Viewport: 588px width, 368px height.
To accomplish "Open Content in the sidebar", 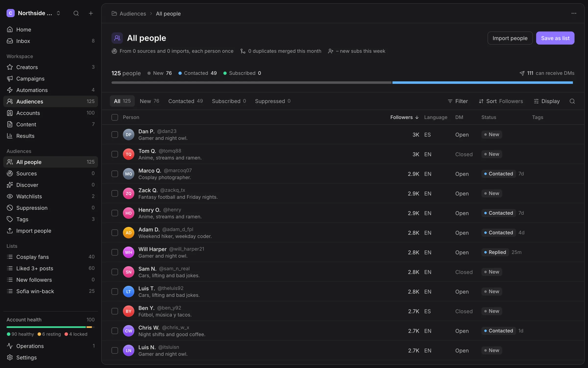I will 50,124.
